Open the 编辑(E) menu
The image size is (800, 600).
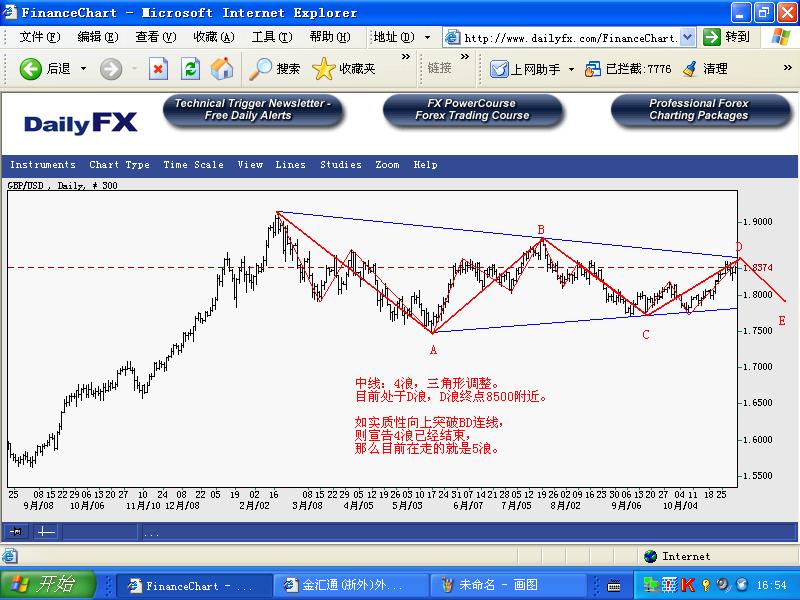click(x=97, y=37)
